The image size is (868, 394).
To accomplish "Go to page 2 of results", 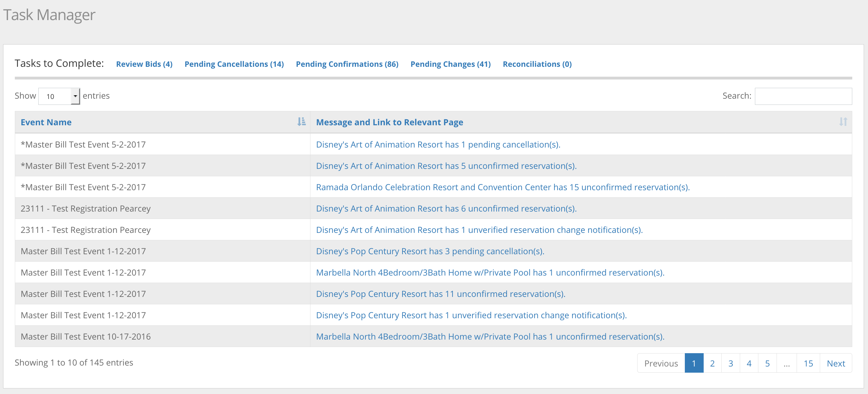I will point(712,363).
